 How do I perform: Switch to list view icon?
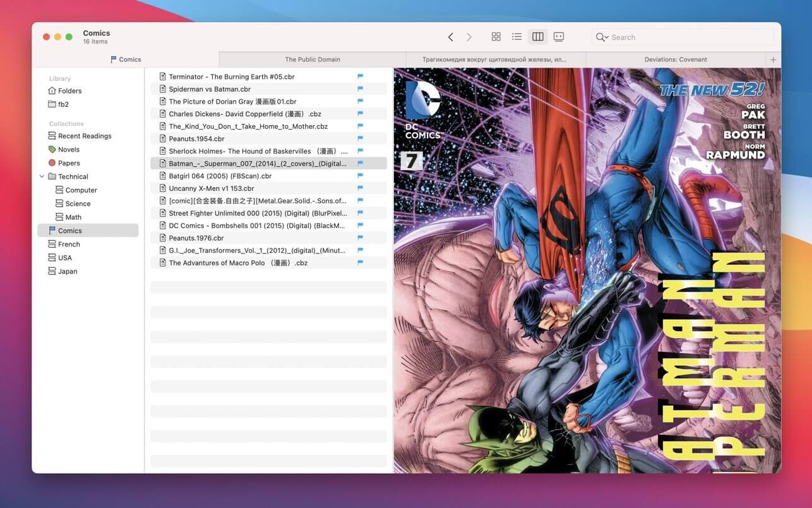click(x=516, y=37)
